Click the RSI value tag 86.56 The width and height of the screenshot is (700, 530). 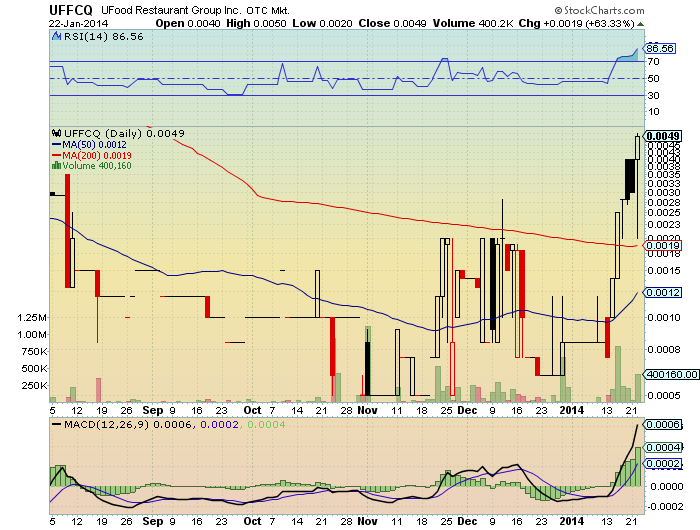click(660, 48)
